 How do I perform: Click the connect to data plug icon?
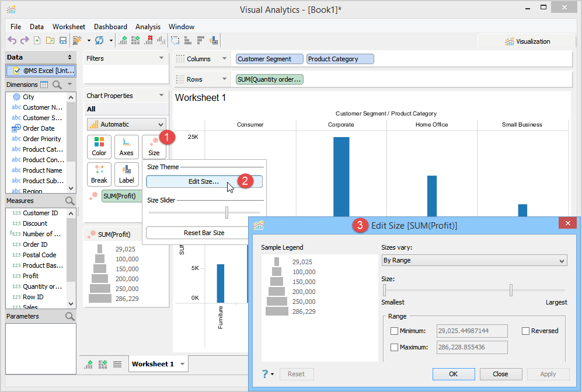point(77,40)
